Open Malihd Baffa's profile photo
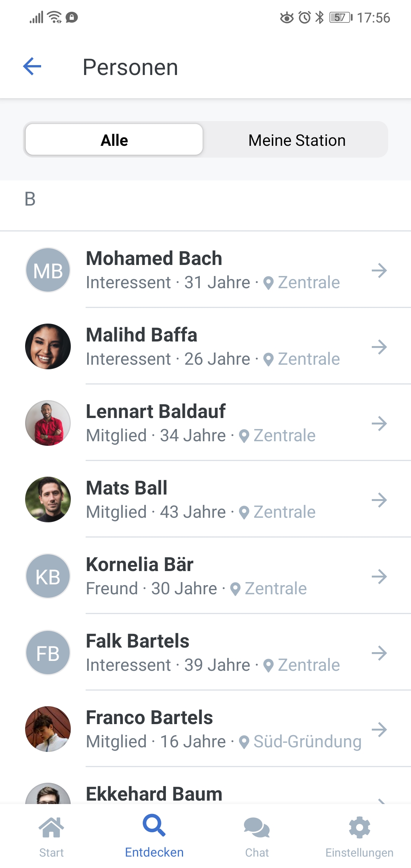Screen dimensions: 411x868 click(48, 346)
